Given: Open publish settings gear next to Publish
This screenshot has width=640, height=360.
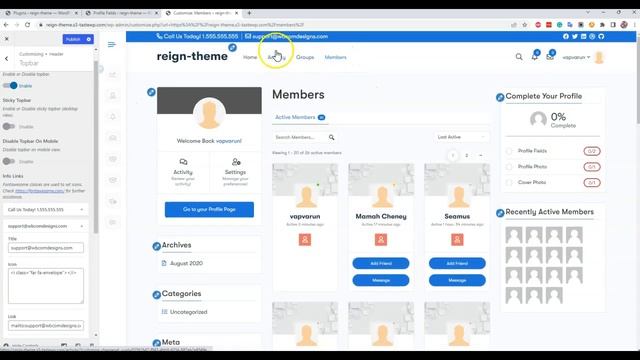Looking at the screenshot, I should (x=89, y=39).
